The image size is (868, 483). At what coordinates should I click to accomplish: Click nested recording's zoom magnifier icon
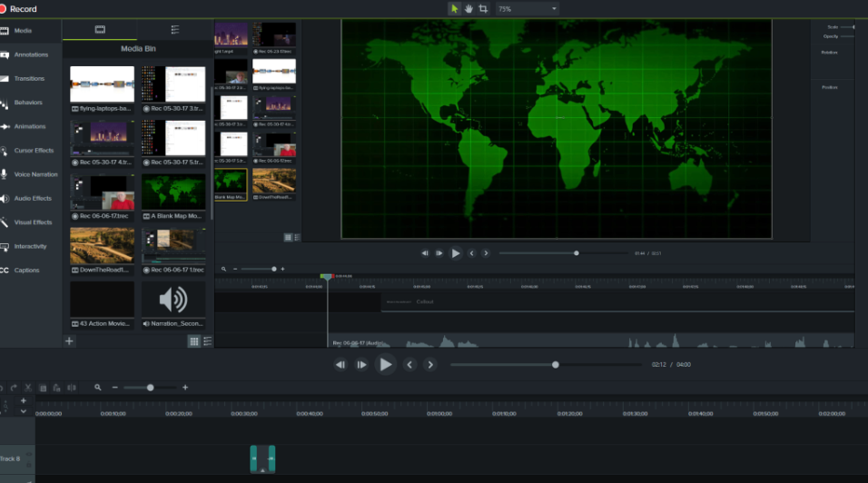click(x=223, y=270)
